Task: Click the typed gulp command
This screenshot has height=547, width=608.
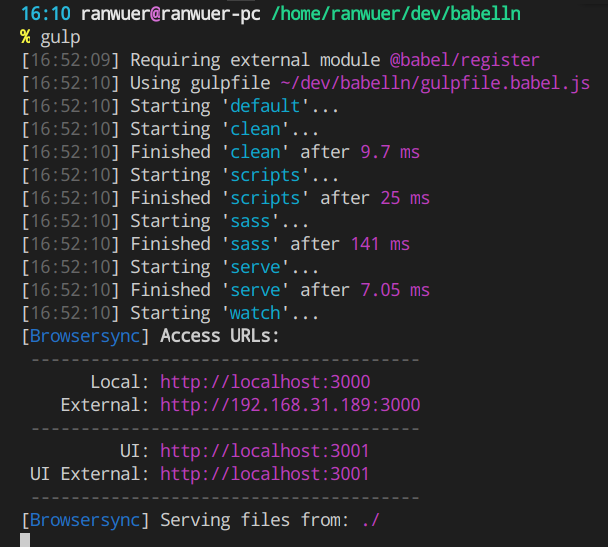Action: pos(60,37)
